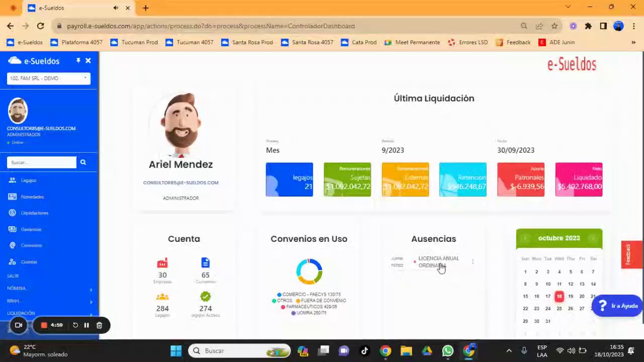Open Ganancias in the sidebar
644x362 pixels.
(x=31, y=229)
